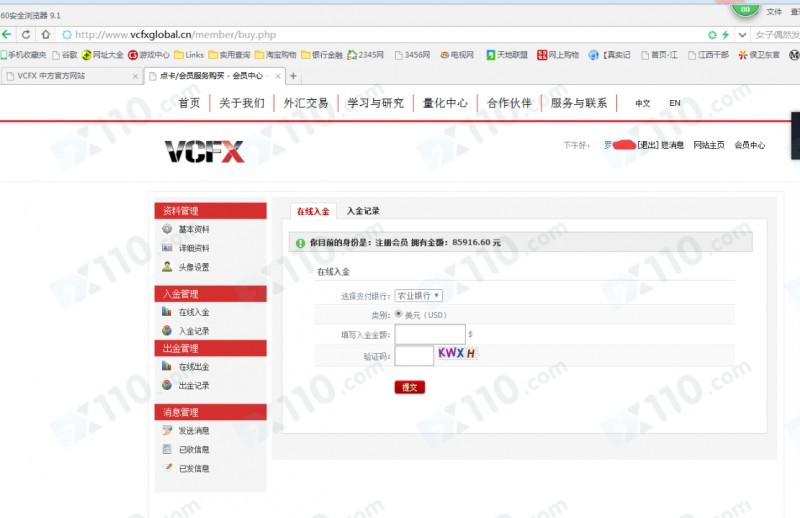The height and width of the screenshot is (518, 800).
Task: Open a new browser tab
Action: [x=293, y=76]
